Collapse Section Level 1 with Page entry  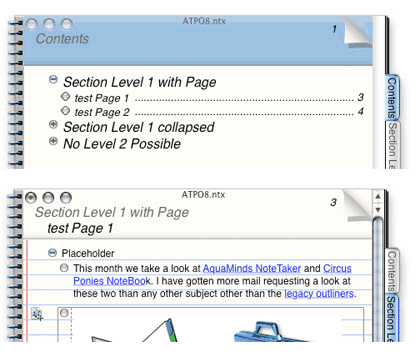53,79
